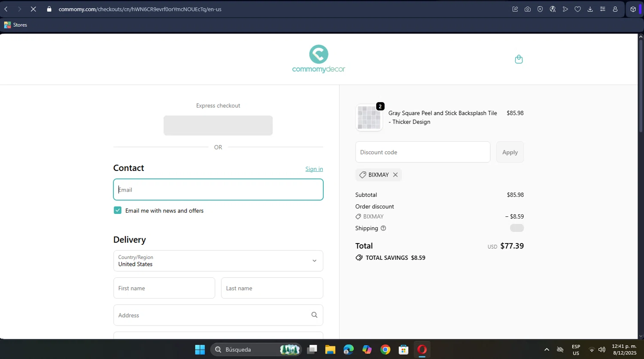Viewport: 644px width, 359px height.
Task: Click the site security padlock icon
Action: [x=49, y=9]
